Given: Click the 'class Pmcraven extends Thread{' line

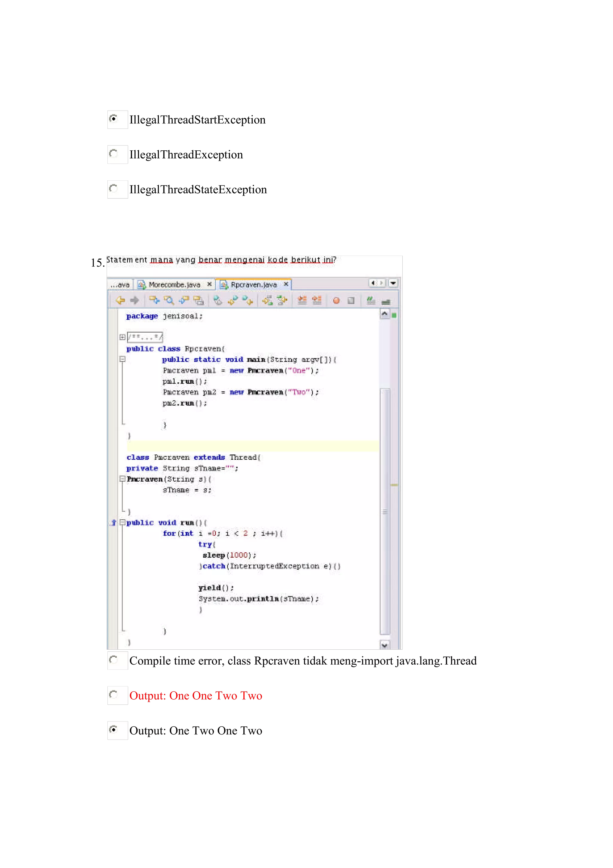Looking at the screenshot, I should click(193, 457).
